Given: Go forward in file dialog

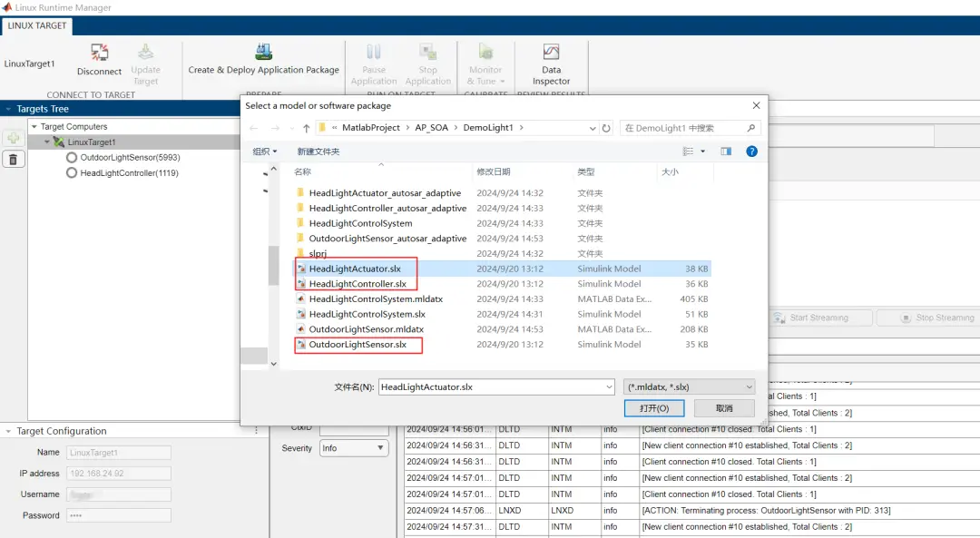Looking at the screenshot, I should [275, 128].
